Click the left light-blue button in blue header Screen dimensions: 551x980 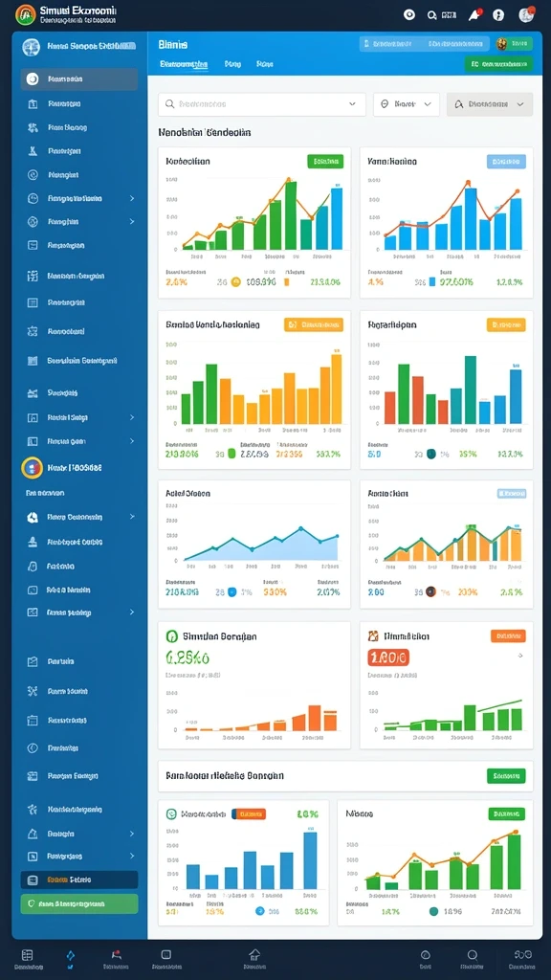[x=390, y=44]
